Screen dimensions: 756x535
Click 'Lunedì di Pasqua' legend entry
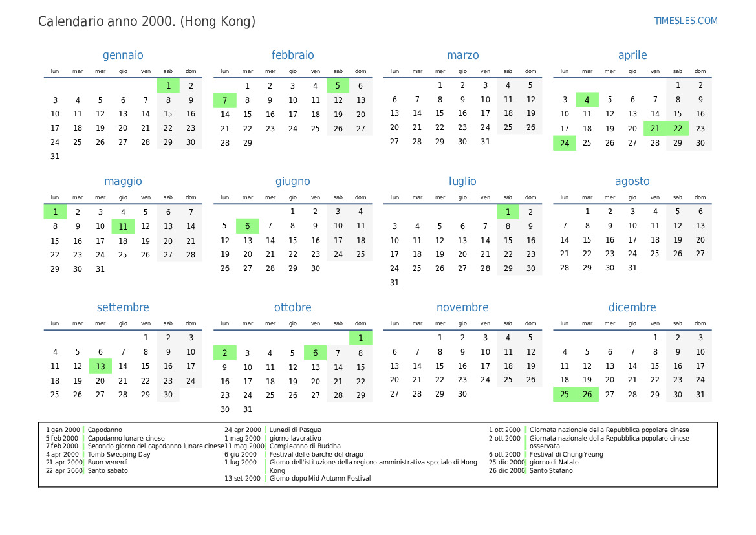295,430
